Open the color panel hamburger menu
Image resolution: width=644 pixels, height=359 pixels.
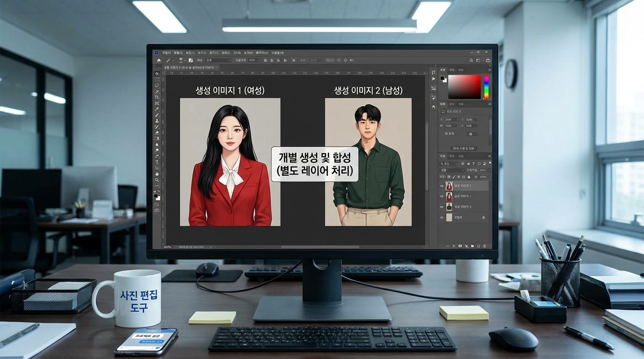click(490, 70)
